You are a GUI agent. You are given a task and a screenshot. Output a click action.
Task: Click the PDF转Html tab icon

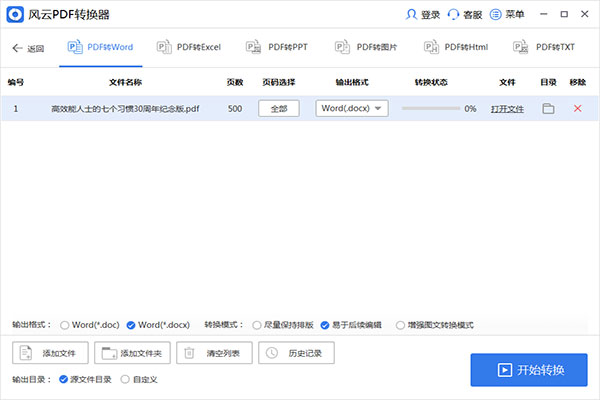coord(431,47)
